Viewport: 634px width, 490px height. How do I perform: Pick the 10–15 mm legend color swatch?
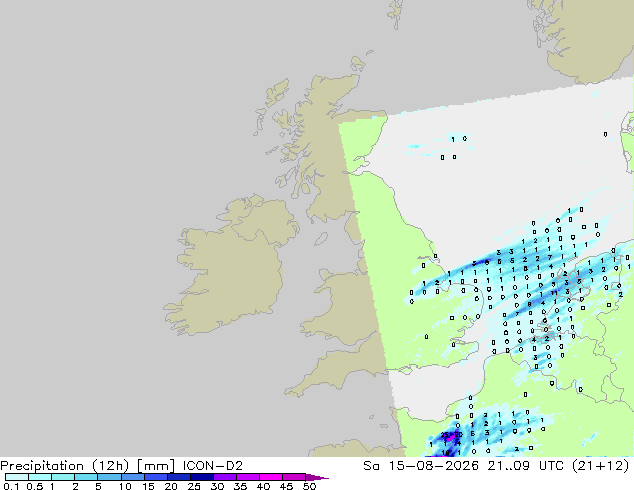click(133, 477)
